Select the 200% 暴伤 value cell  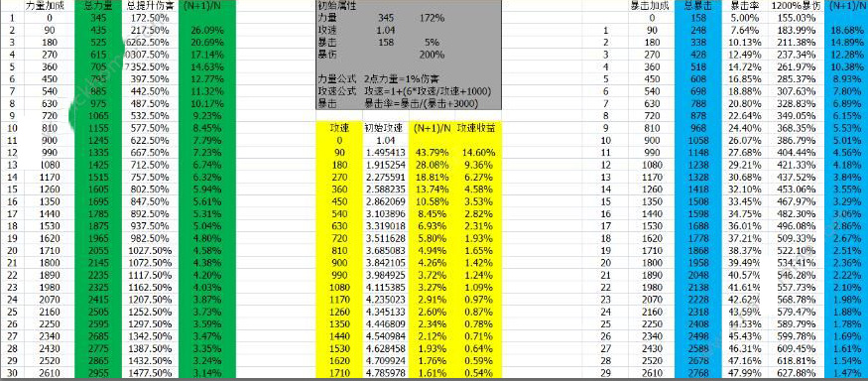433,55
